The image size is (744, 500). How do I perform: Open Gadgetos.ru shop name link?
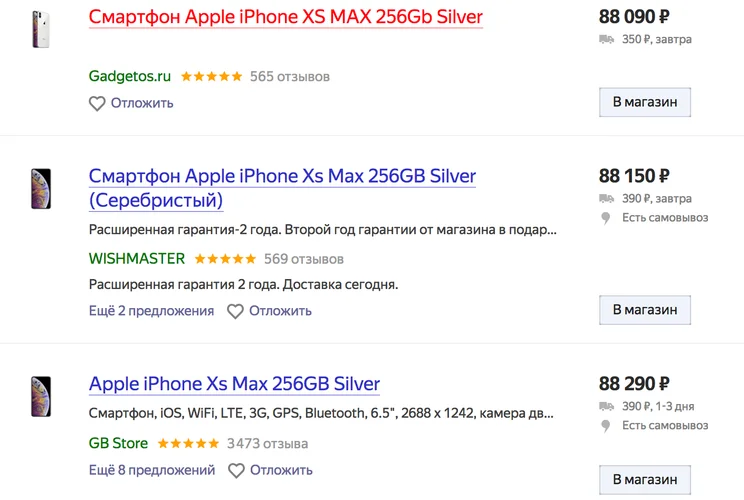[130, 76]
